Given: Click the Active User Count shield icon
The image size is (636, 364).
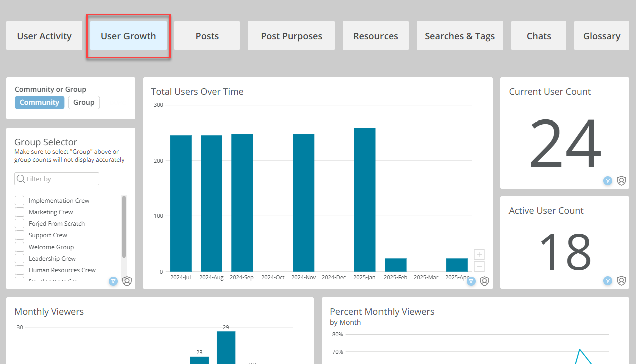Looking at the screenshot, I should point(621,280).
